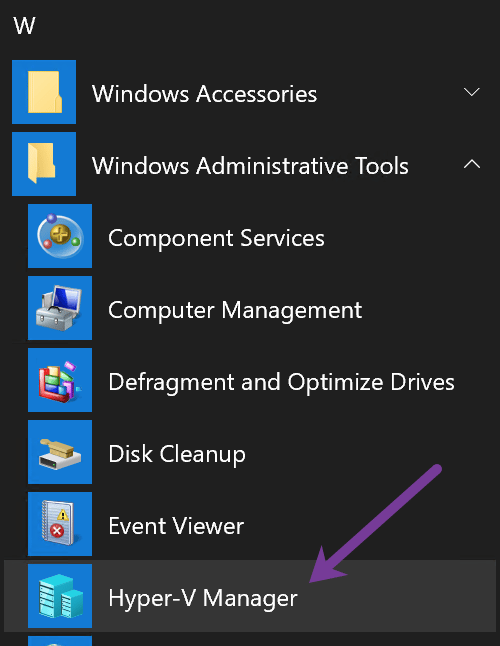
Task: Choose the Defragment and Optimize Drives label
Action: tap(281, 383)
